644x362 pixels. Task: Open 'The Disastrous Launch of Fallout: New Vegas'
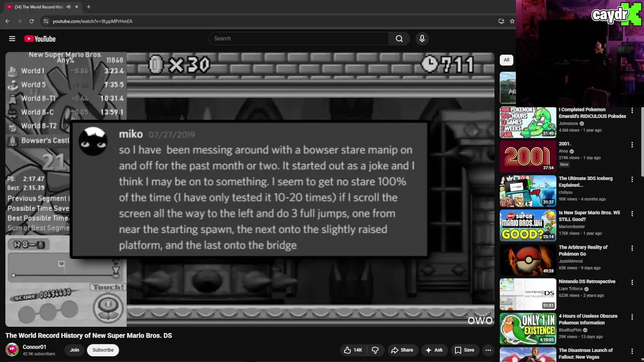pyautogui.click(x=586, y=353)
